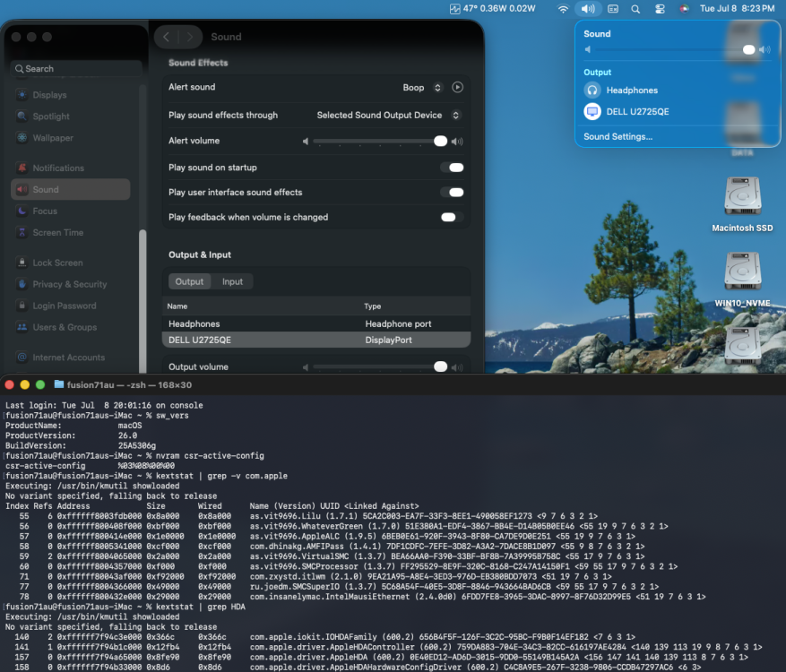
Task: Click the com.dhinakg.AMFIPass kext line
Action: tap(324, 547)
